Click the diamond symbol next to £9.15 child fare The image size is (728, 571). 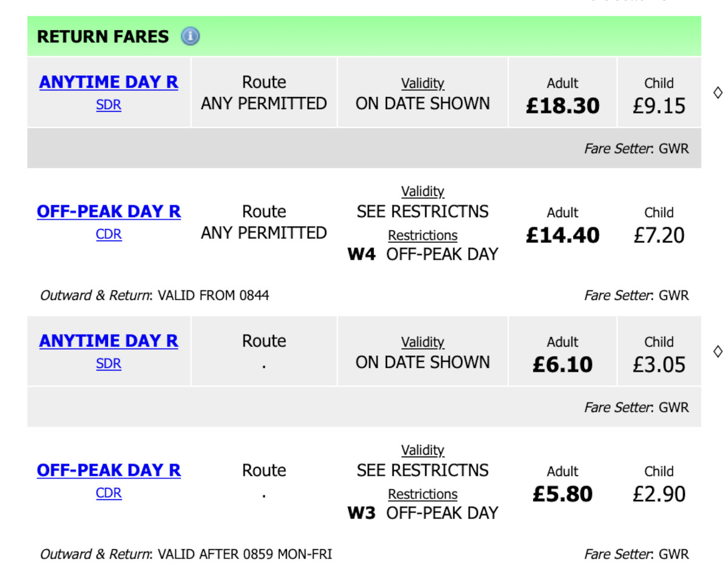[718, 93]
